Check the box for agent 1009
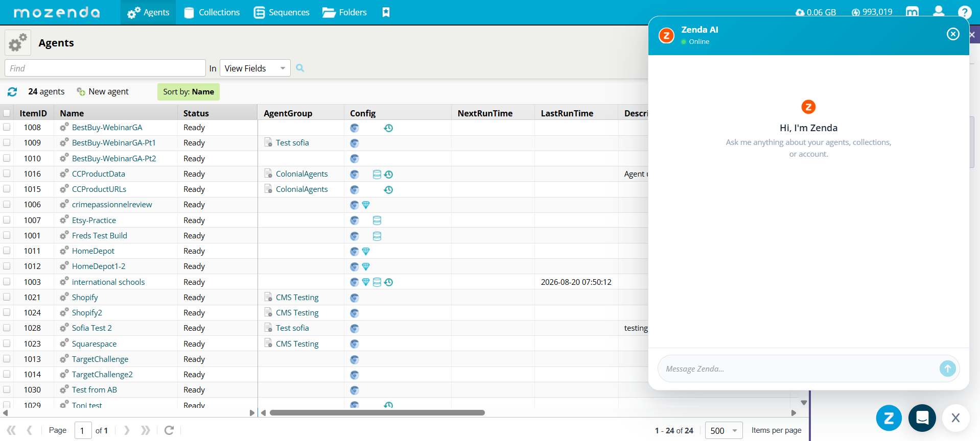Viewport: 980px width, 441px height. coord(7,142)
